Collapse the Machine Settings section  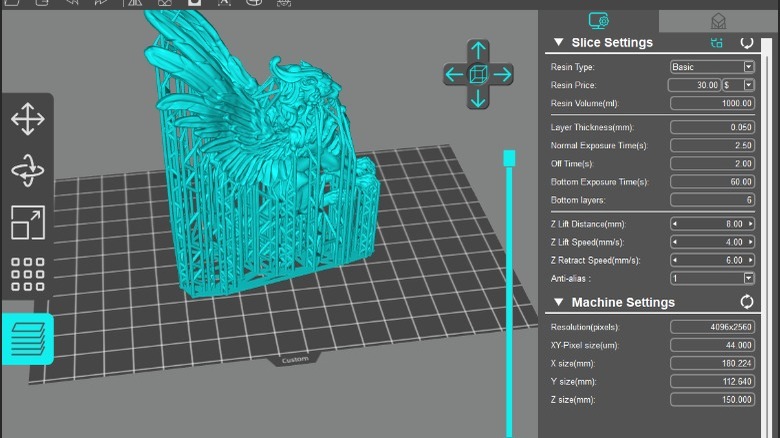(x=558, y=302)
